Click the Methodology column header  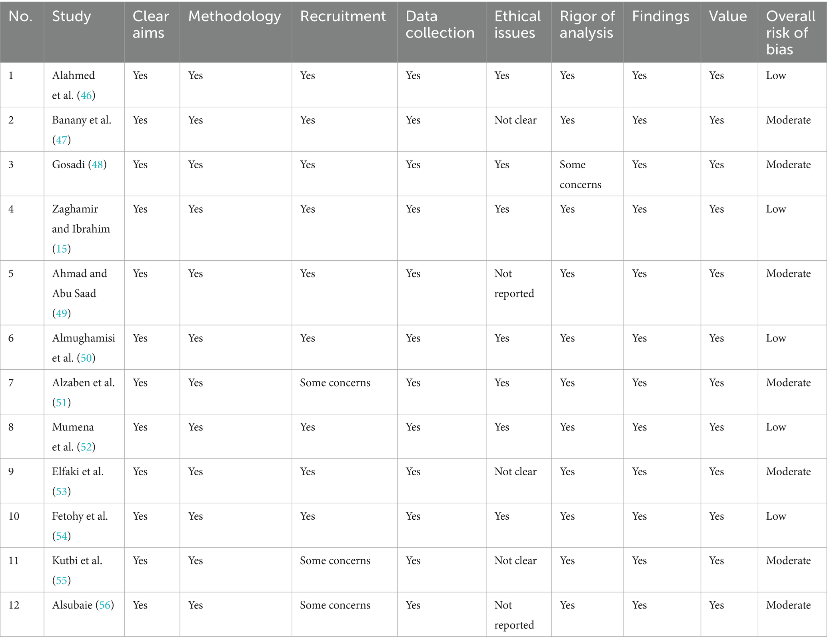click(x=234, y=16)
